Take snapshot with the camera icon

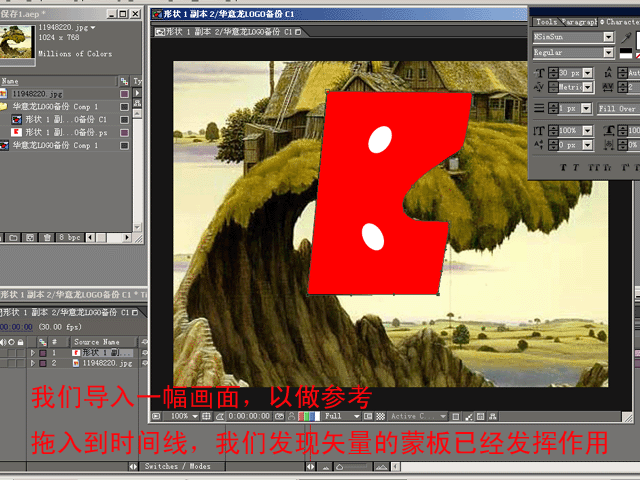point(280,416)
